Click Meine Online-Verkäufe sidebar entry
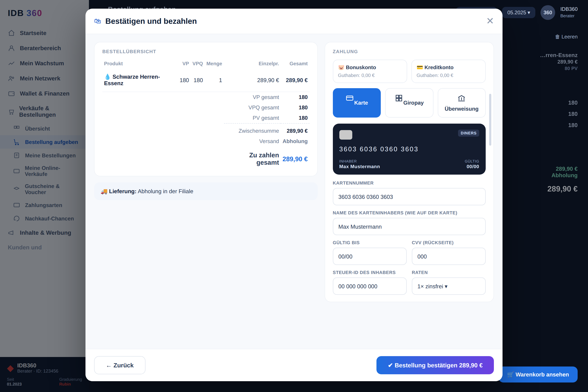This screenshot has width=588, height=392. tap(43, 171)
